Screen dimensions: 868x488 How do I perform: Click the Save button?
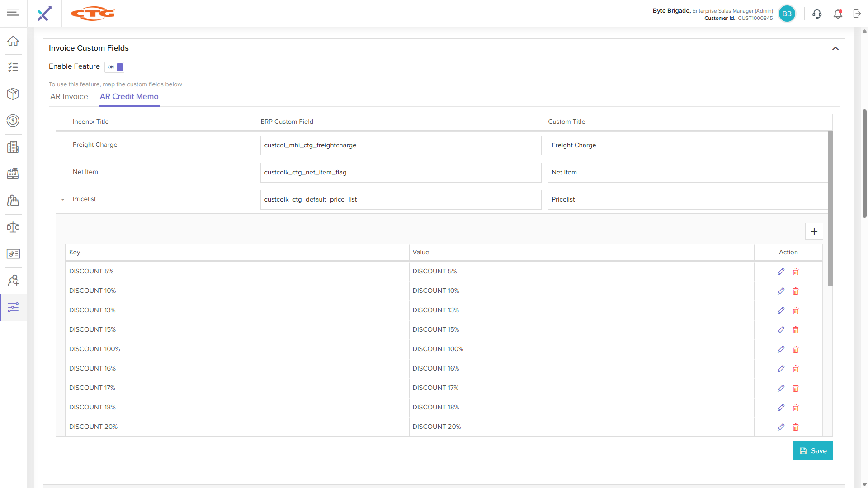812,451
